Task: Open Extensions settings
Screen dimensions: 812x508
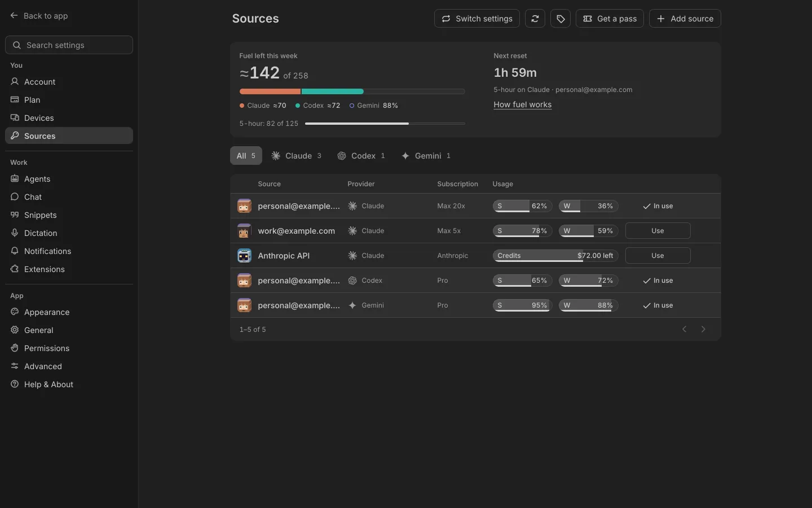Action: [69, 269]
